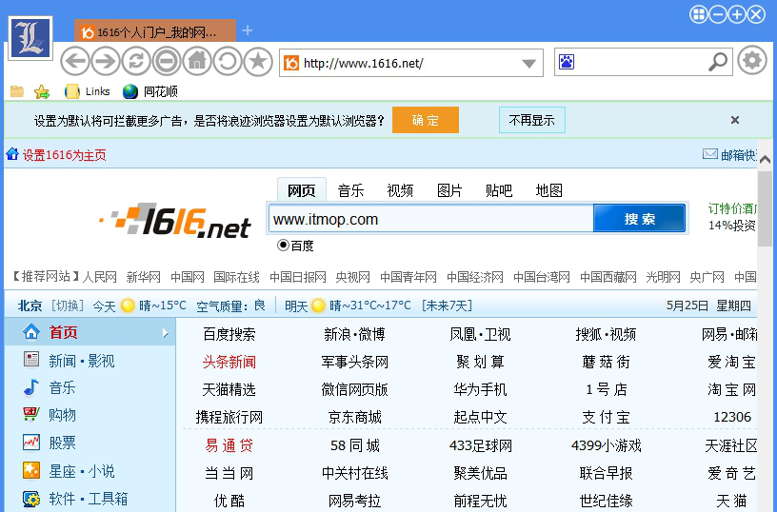This screenshot has width=777, height=532.
Task: Click the Baidu paw search engine icon
Action: [567, 62]
